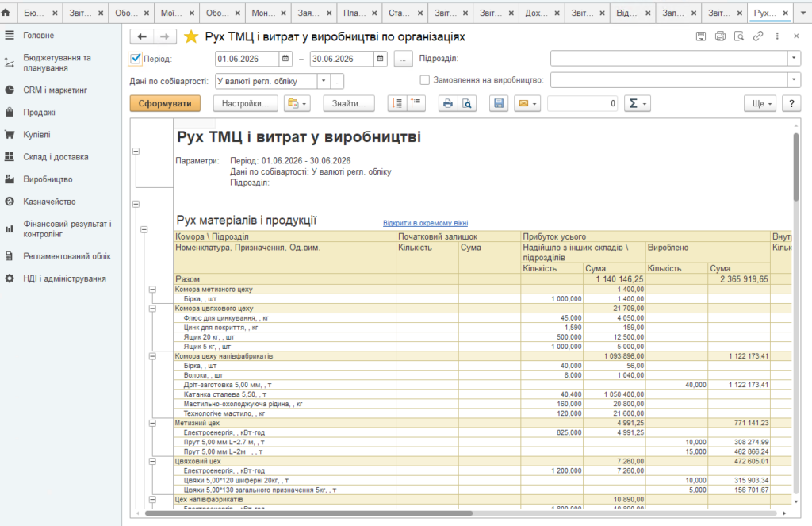Viewport: 812px width, 526px height.
Task: Open all tabs list dropdown arrow
Action: (x=803, y=13)
